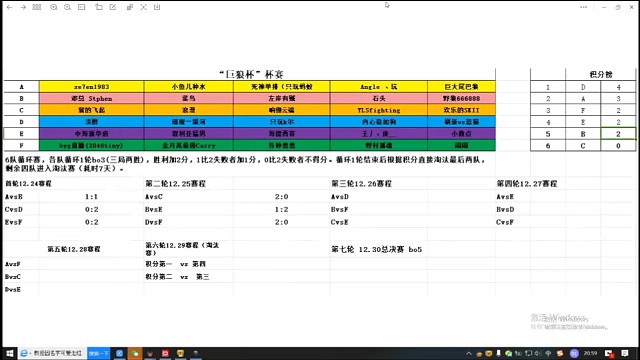Click the score '4' for team D in standings
640x360 pixels.
click(x=618, y=87)
